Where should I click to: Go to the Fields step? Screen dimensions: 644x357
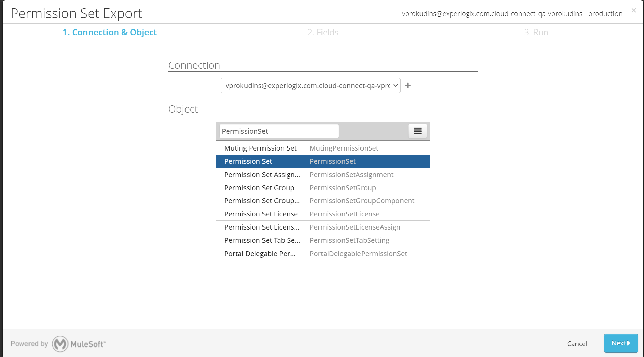tap(323, 32)
